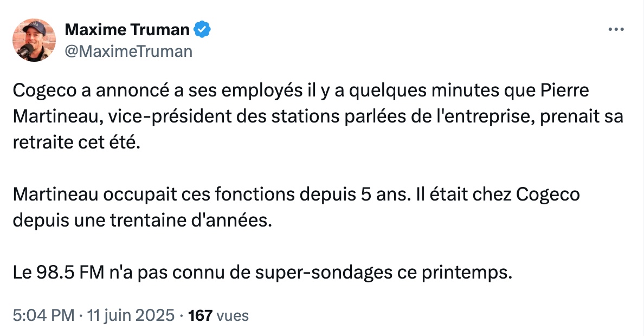Open the @MaximeTruman handle link
Viewport: 644px width, 336px height.
[128, 51]
